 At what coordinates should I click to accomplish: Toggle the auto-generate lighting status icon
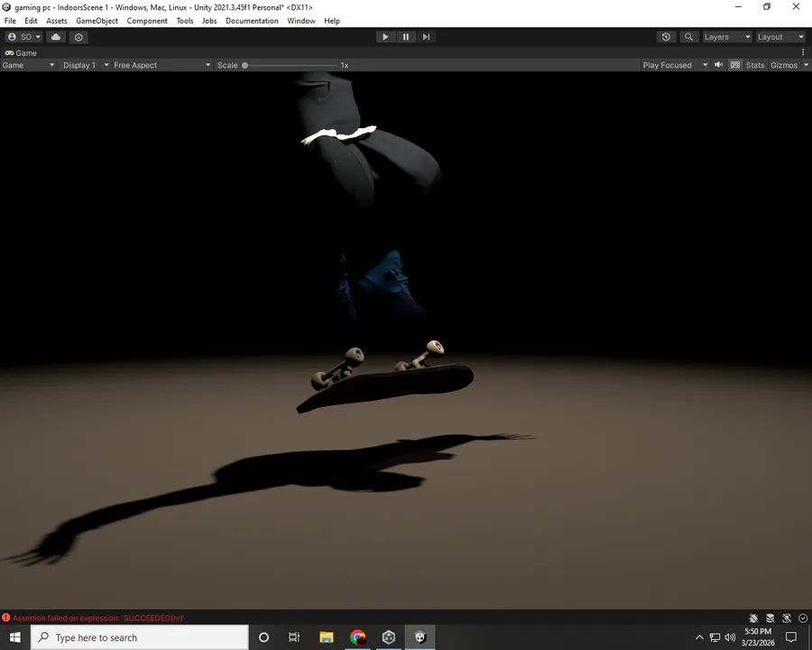point(787,617)
